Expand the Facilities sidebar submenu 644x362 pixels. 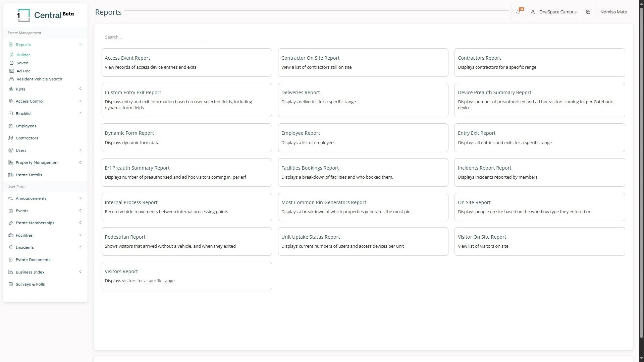pos(80,235)
